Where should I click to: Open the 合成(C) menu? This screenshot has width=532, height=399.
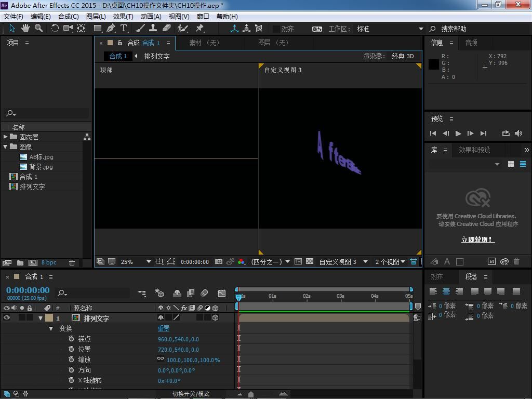coord(69,16)
